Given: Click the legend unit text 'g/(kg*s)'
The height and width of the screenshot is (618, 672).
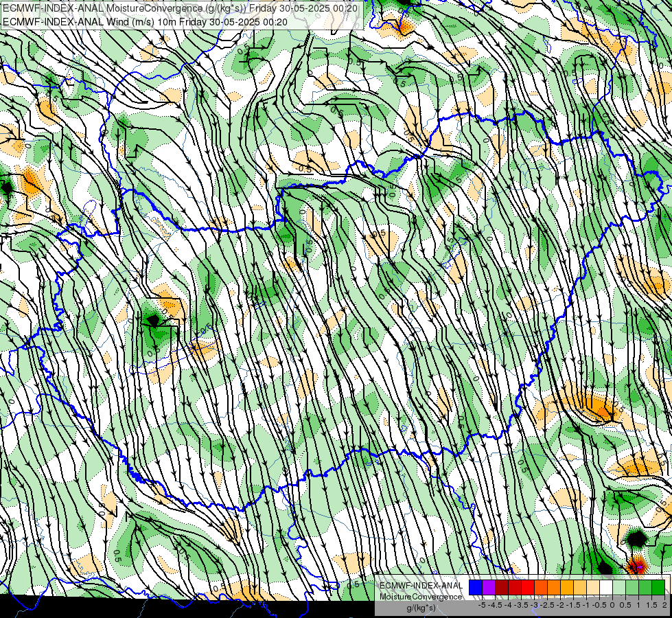Looking at the screenshot, I should 421,608.
